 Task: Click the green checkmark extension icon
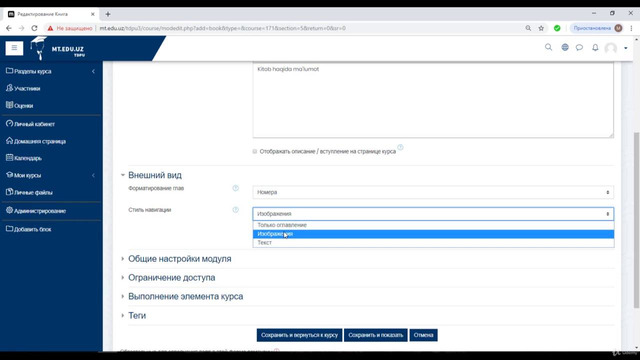pyautogui.click(x=557, y=28)
